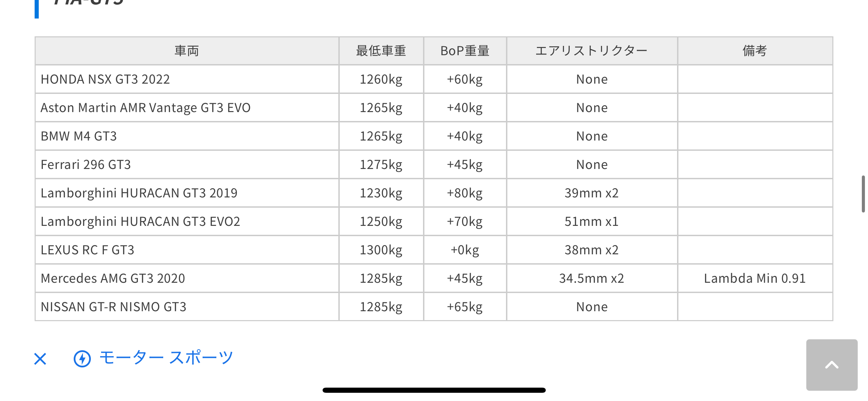Click the Aston Martin AMR Vantage GT3 EVO cell
This screenshot has height=401, width=868.
pos(146,108)
